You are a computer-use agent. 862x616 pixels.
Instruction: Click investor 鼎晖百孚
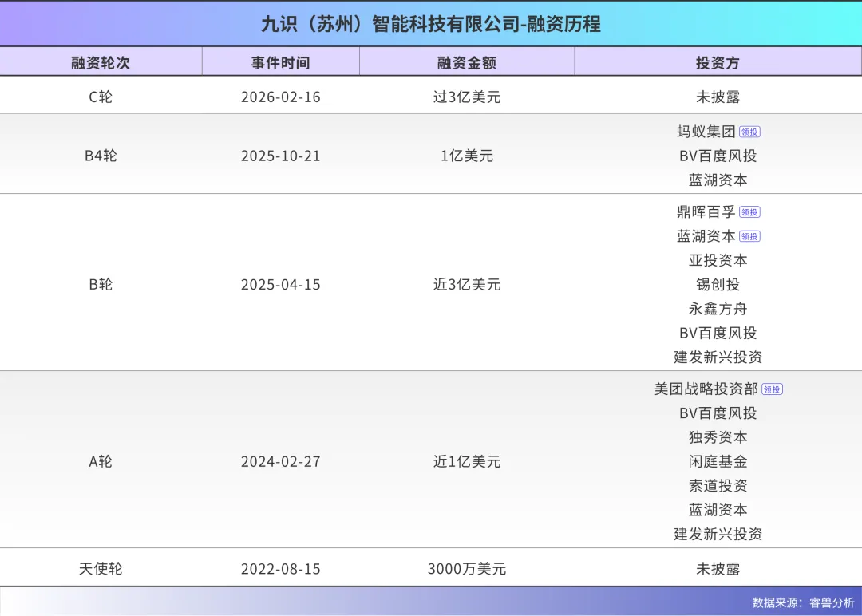tap(706, 211)
